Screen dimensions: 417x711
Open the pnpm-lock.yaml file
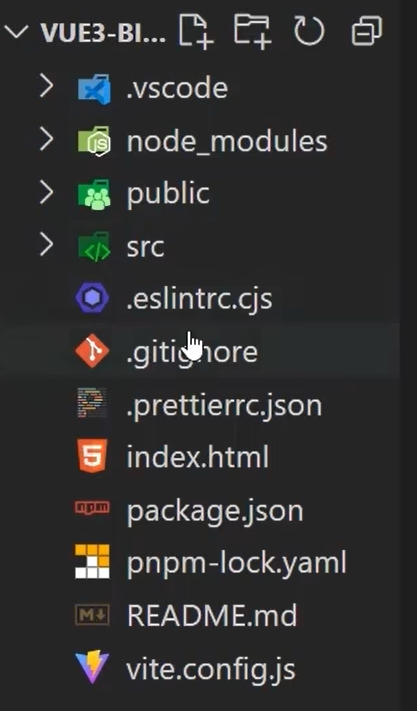pos(237,564)
